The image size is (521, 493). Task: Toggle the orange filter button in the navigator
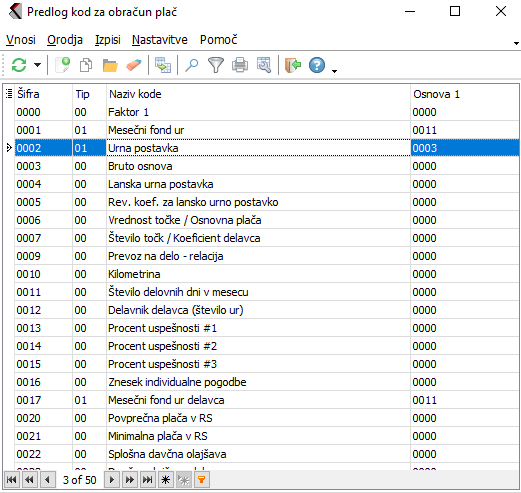pos(201,480)
